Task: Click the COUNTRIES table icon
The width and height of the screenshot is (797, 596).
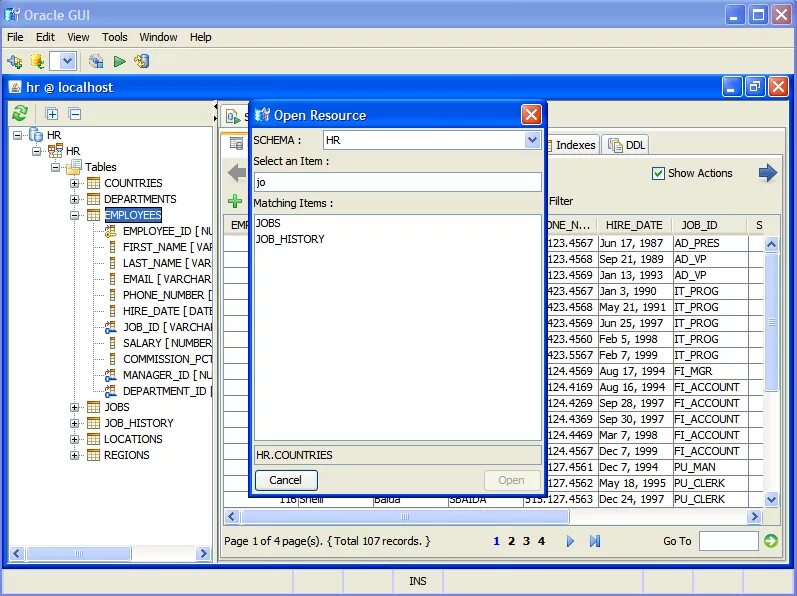Action: point(93,183)
